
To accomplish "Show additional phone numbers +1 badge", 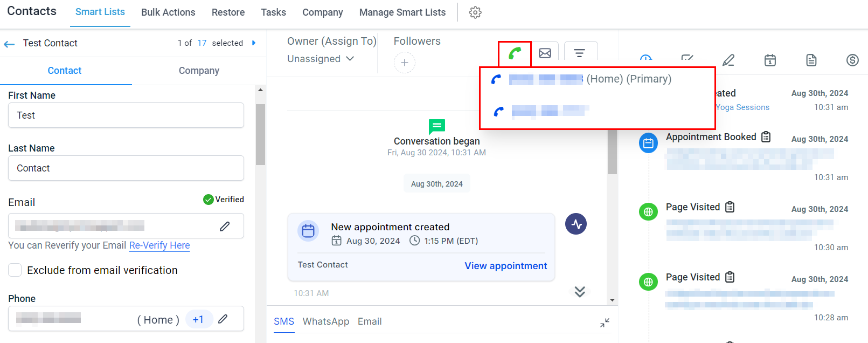I will pos(199,319).
